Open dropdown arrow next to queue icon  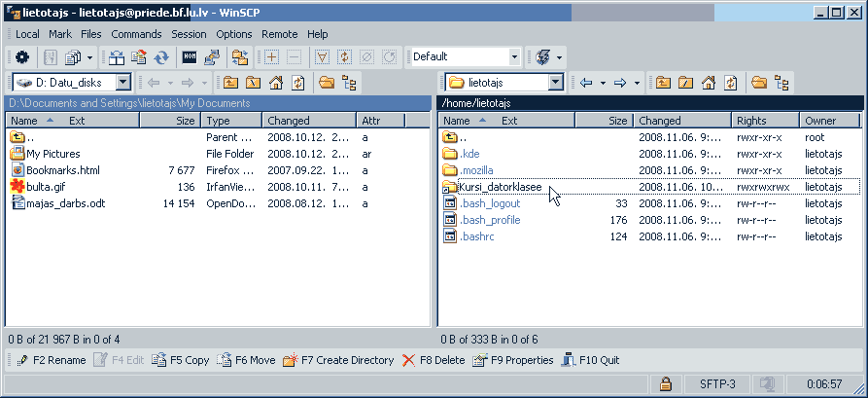89,57
